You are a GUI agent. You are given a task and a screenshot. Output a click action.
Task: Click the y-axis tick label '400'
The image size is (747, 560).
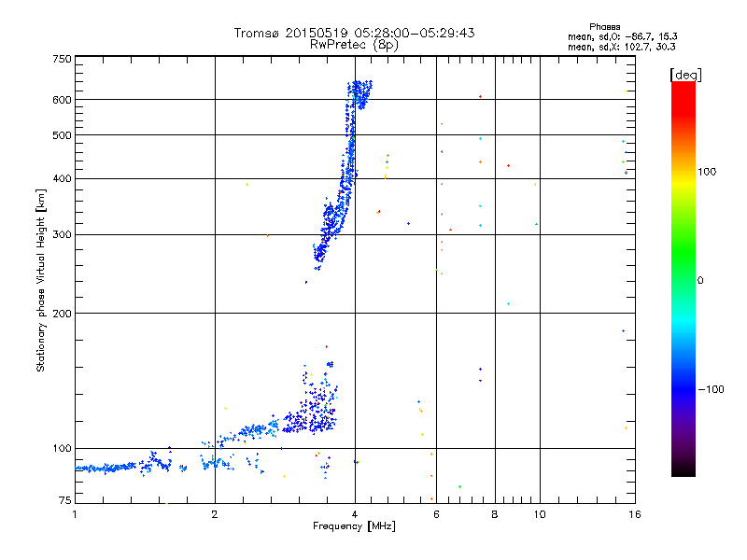(x=62, y=178)
